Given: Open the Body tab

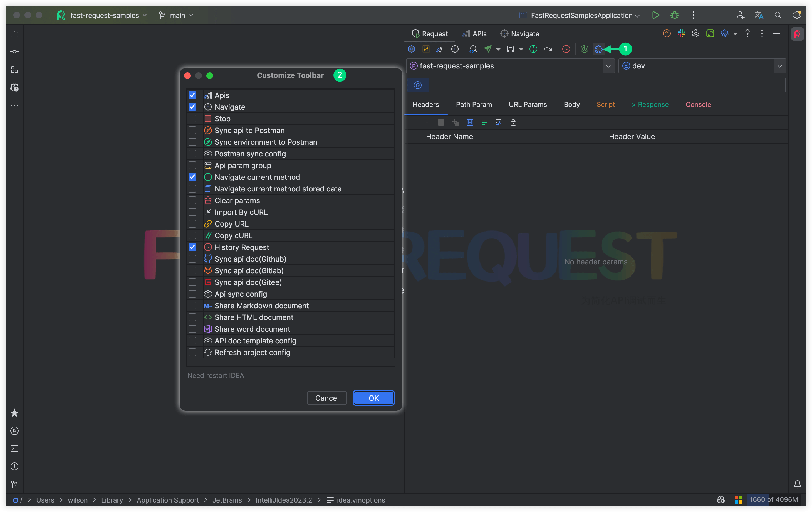Looking at the screenshot, I should (571, 105).
